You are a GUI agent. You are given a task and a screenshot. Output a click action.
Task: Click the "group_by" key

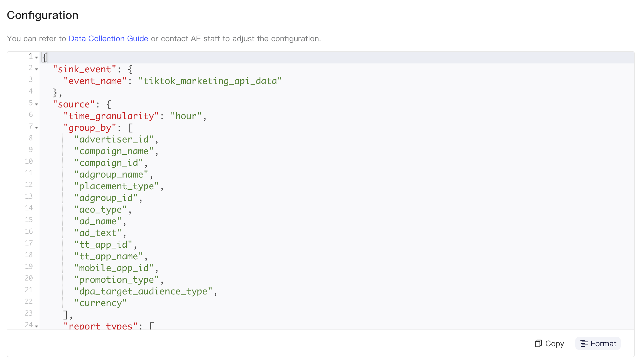[x=90, y=128]
